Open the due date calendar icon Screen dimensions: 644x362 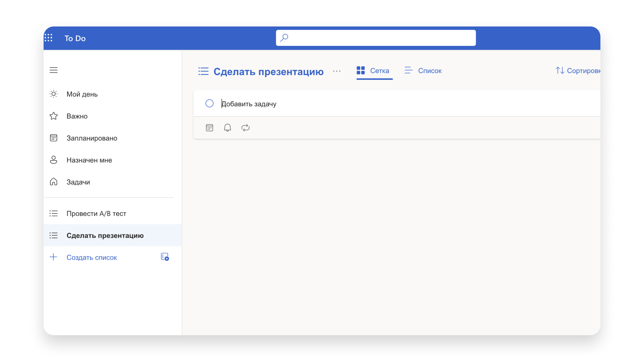[209, 128]
